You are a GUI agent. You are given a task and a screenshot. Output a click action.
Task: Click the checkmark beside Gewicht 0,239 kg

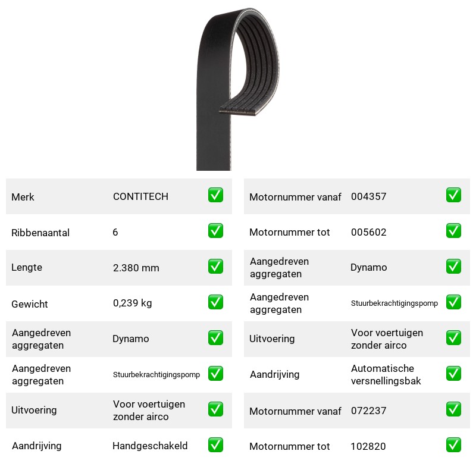215,302
